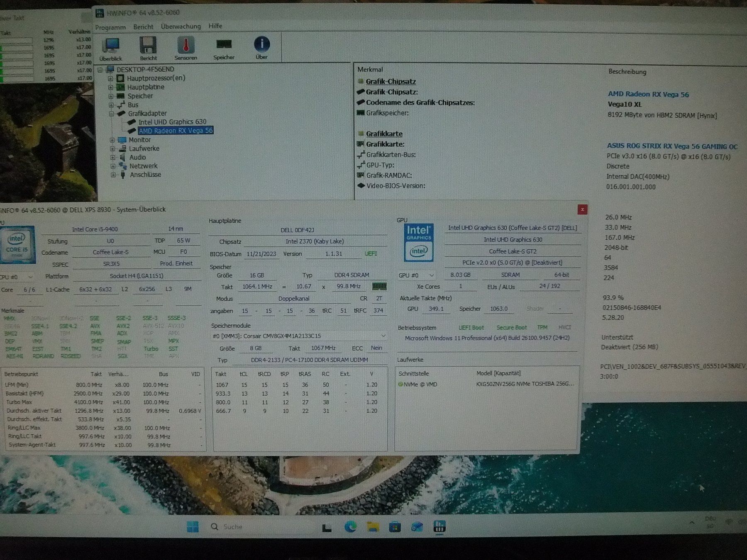Image resolution: width=747 pixels, height=560 pixels.
Task: Collapse the Grafikadapter tree node
Action: [x=111, y=113]
